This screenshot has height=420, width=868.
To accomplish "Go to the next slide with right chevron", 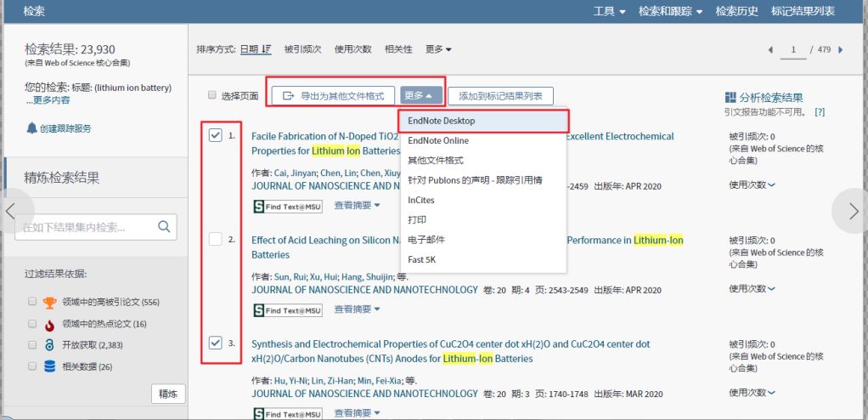I will pos(854,211).
